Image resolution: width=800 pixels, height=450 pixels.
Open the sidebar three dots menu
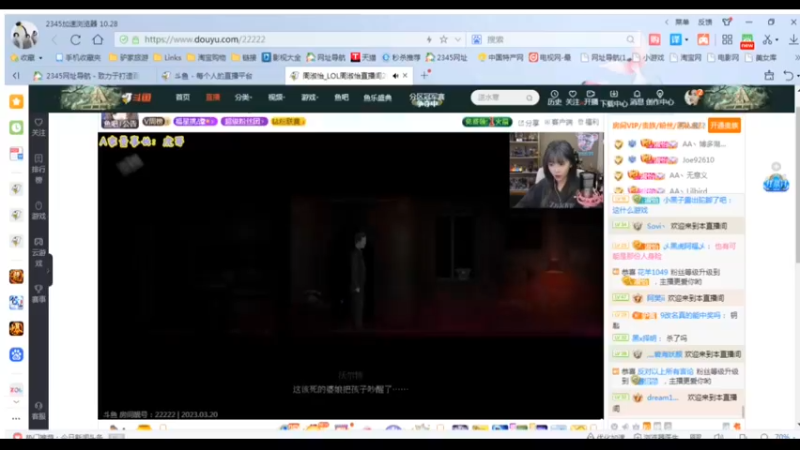[x=16, y=418]
